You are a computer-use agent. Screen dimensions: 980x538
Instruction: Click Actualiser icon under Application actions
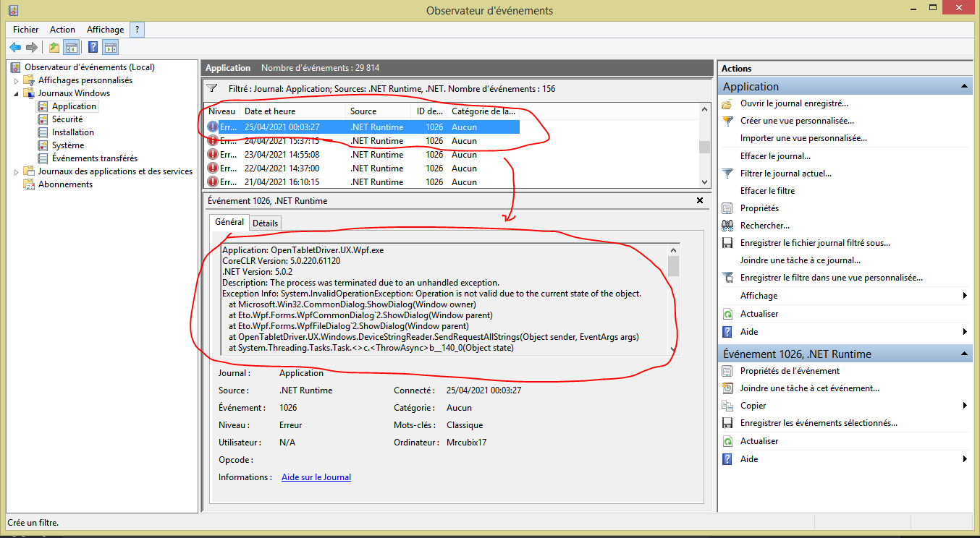(x=727, y=314)
